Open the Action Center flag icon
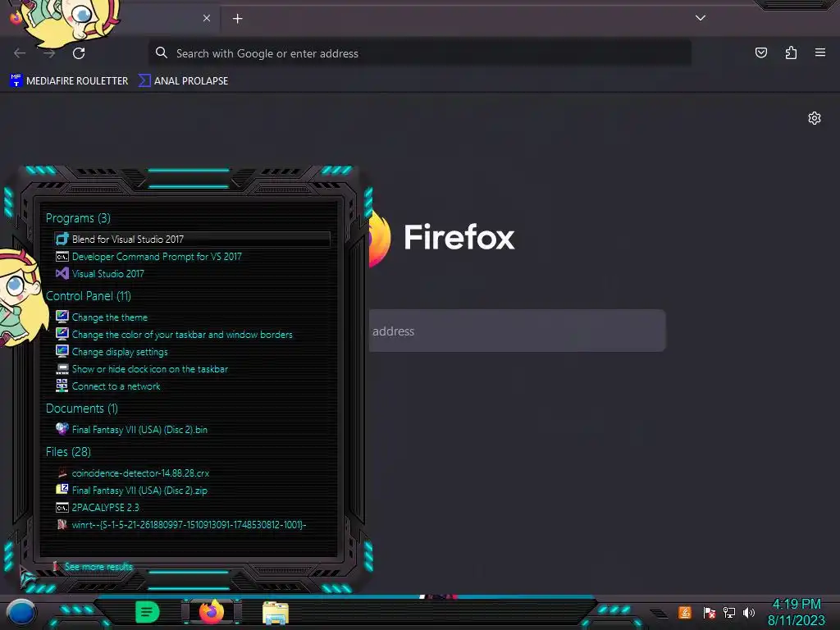This screenshot has width=840, height=630. [x=709, y=612]
